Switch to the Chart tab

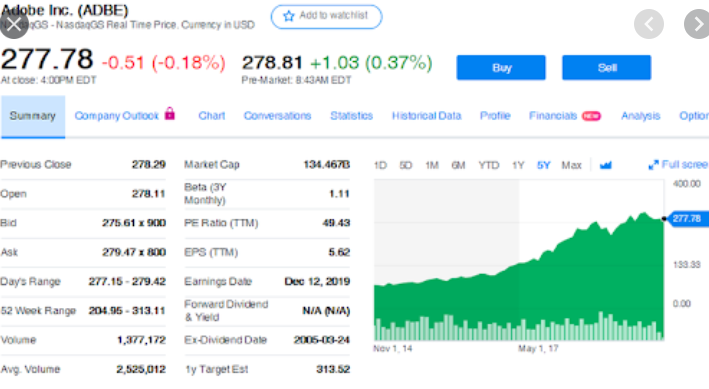click(x=212, y=116)
